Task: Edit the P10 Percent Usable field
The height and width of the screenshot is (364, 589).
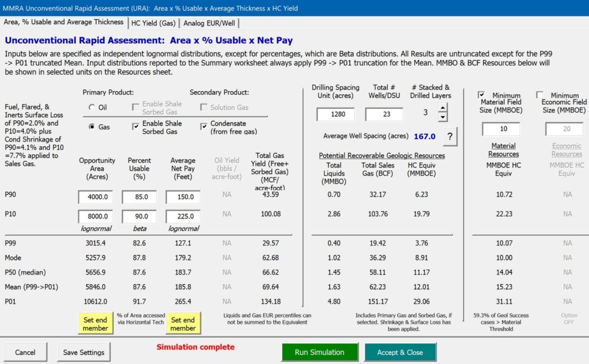Action: pyautogui.click(x=139, y=216)
